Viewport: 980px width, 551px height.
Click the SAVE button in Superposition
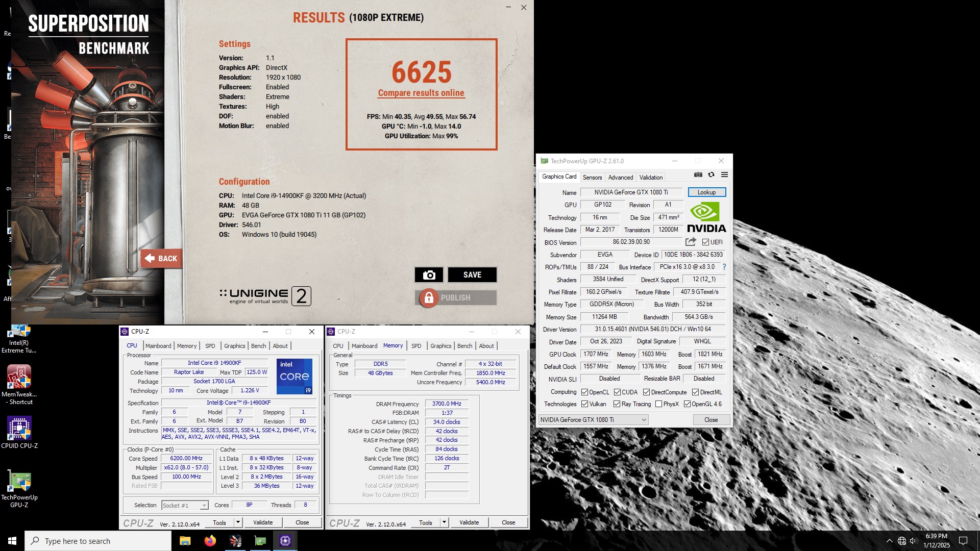[472, 275]
